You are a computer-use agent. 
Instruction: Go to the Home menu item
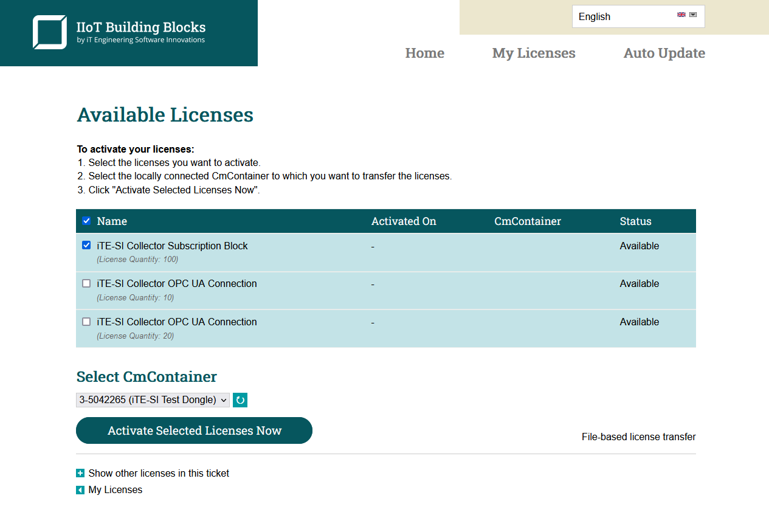point(424,54)
